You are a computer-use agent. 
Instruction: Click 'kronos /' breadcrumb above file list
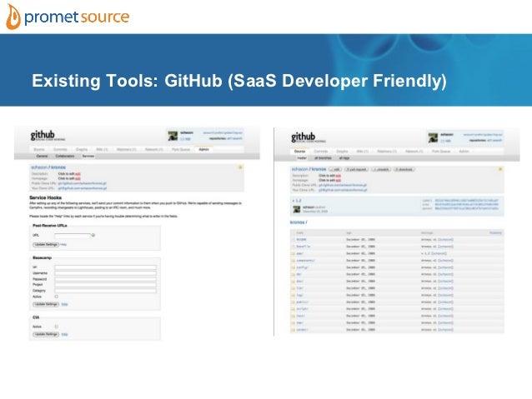[x=299, y=222]
